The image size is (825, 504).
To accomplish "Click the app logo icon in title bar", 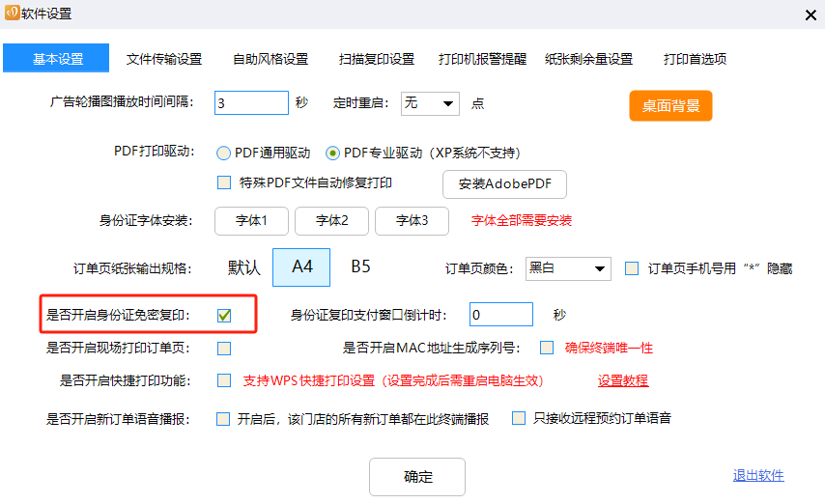I will [x=12, y=14].
